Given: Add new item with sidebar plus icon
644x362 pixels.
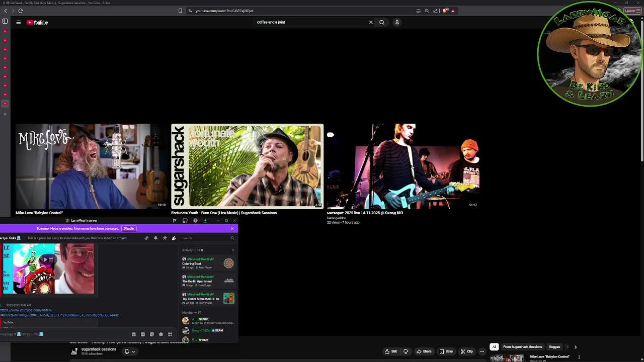Looking at the screenshot, I should (5, 114).
